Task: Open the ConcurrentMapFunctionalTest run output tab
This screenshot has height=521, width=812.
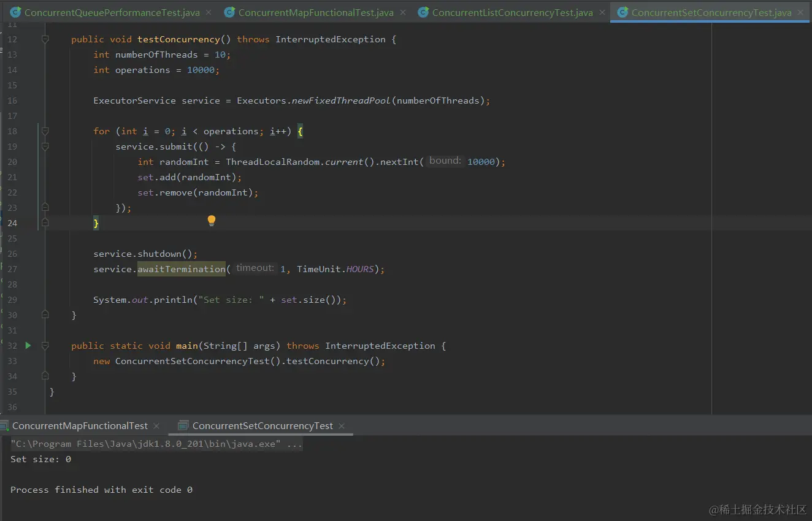Action: [80, 425]
